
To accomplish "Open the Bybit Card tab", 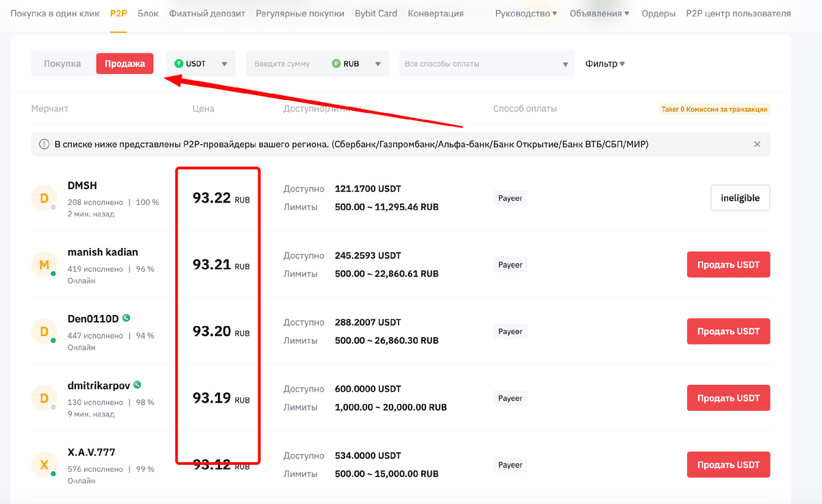I will (x=376, y=13).
